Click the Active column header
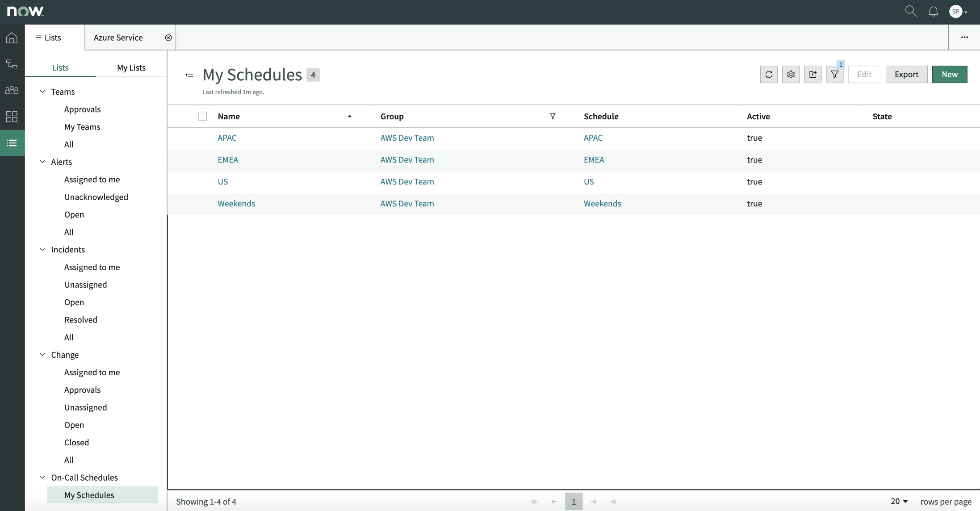Screen dimensions: 980x511 tap(758, 116)
